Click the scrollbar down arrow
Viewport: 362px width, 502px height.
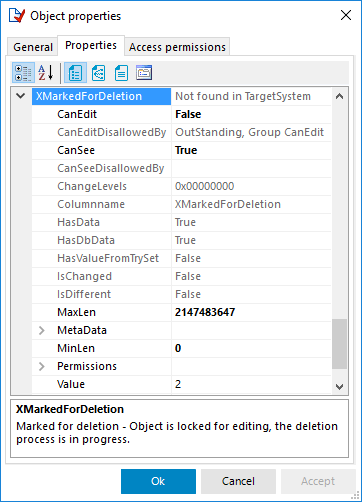tap(339, 387)
